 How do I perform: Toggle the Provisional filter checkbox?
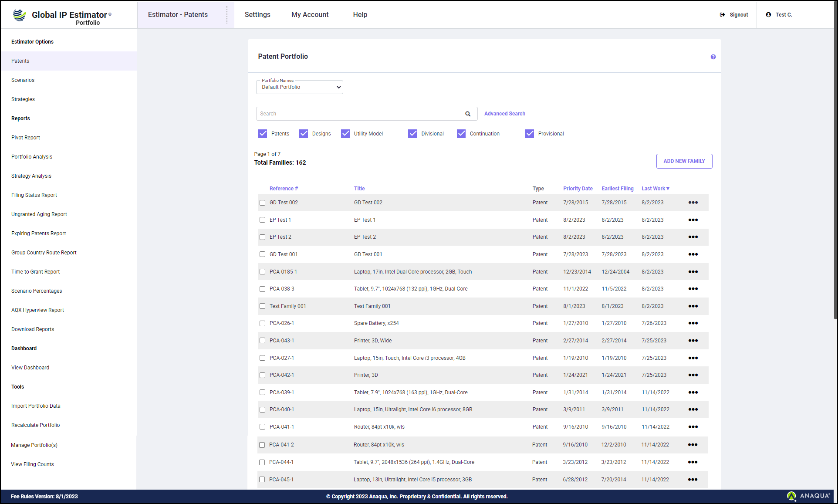[x=530, y=134]
